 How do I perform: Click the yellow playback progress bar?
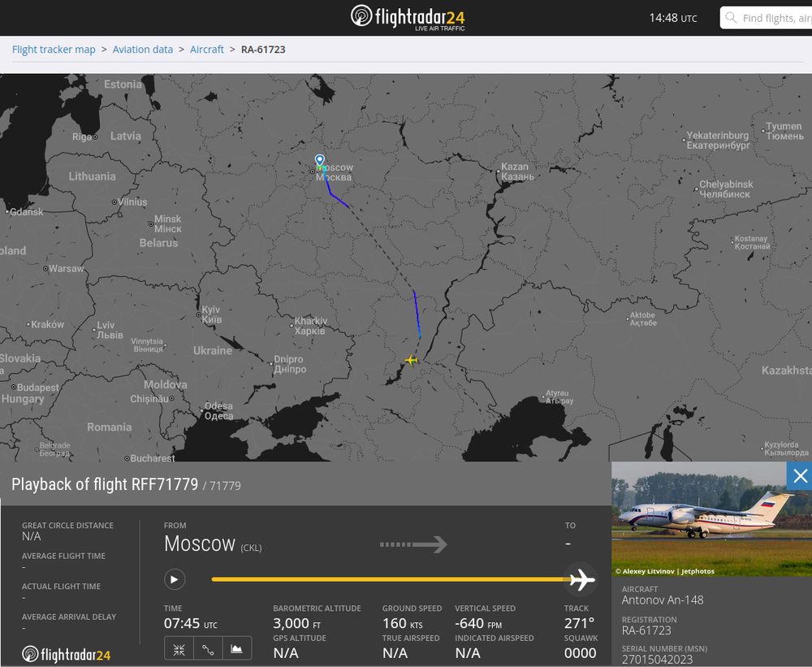391,579
